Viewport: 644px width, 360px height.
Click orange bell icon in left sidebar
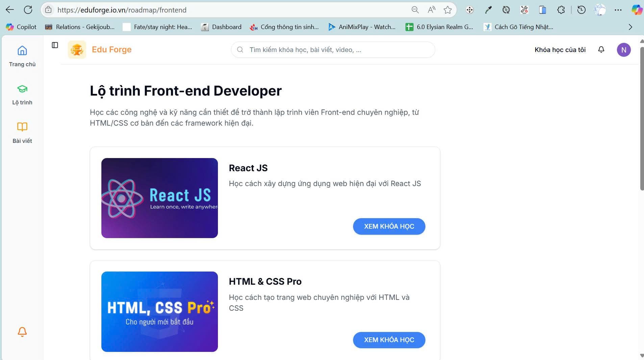(x=22, y=332)
